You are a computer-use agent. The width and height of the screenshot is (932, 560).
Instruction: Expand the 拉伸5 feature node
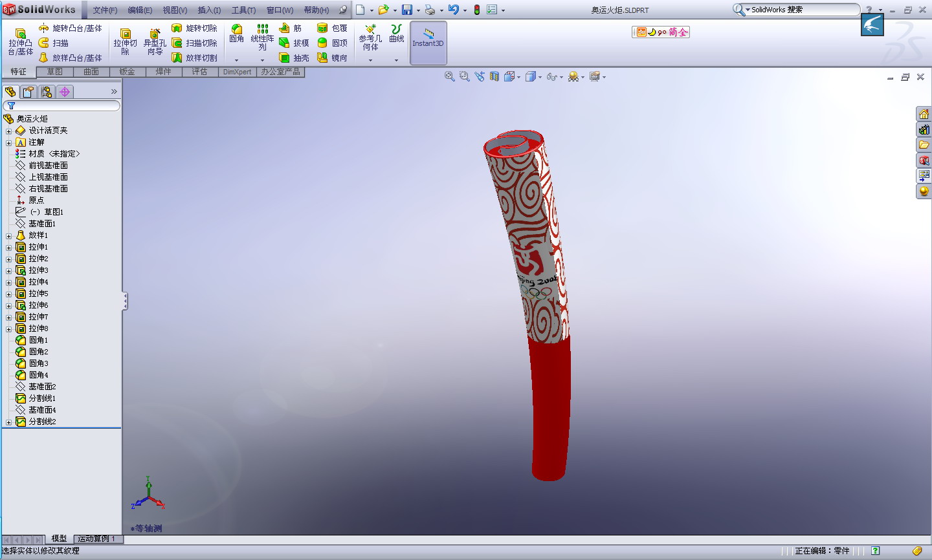[x=8, y=294]
